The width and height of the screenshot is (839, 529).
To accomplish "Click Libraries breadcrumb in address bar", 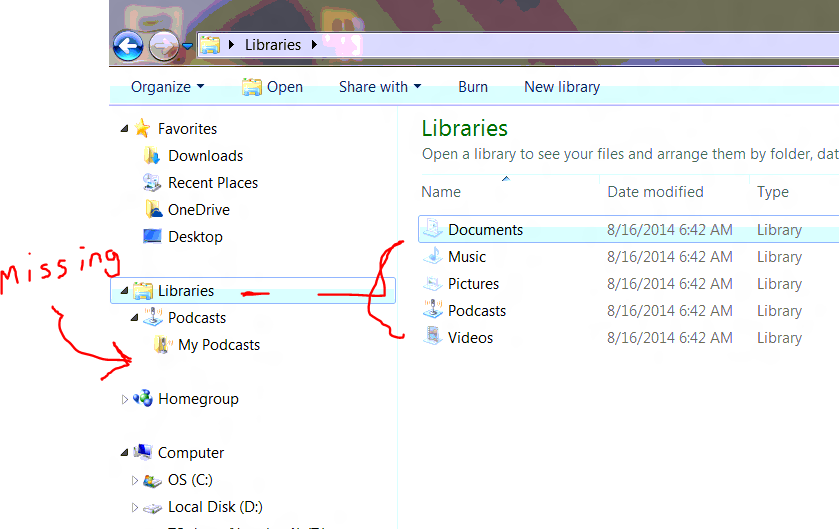I will pos(273,45).
